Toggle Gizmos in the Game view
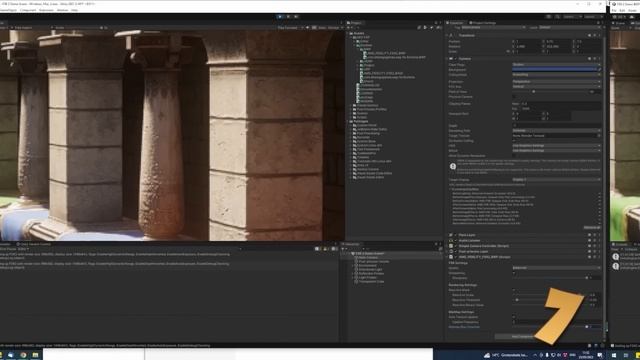This screenshot has width=640, height=360. click(x=334, y=28)
